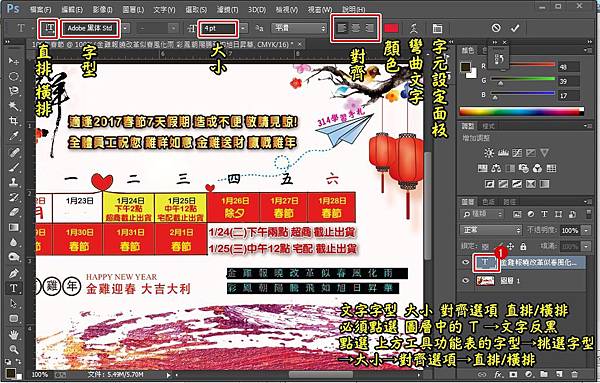Add a layer style via fx icon
This screenshot has height=383, width=600.
[x=498, y=374]
